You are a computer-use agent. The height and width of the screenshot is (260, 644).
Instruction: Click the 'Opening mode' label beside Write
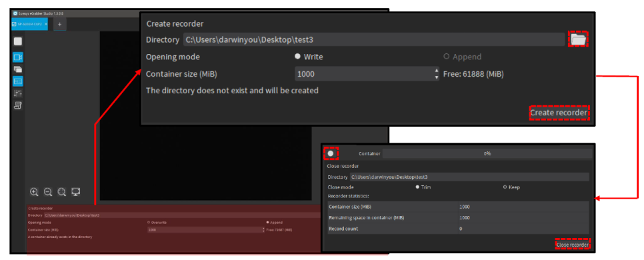click(x=173, y=57)
